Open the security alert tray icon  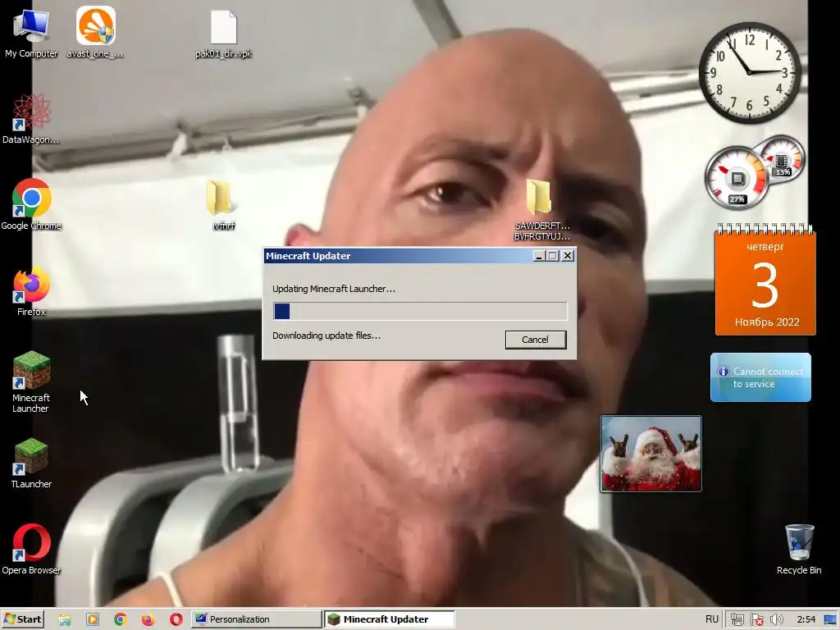(x=757, y=620)
